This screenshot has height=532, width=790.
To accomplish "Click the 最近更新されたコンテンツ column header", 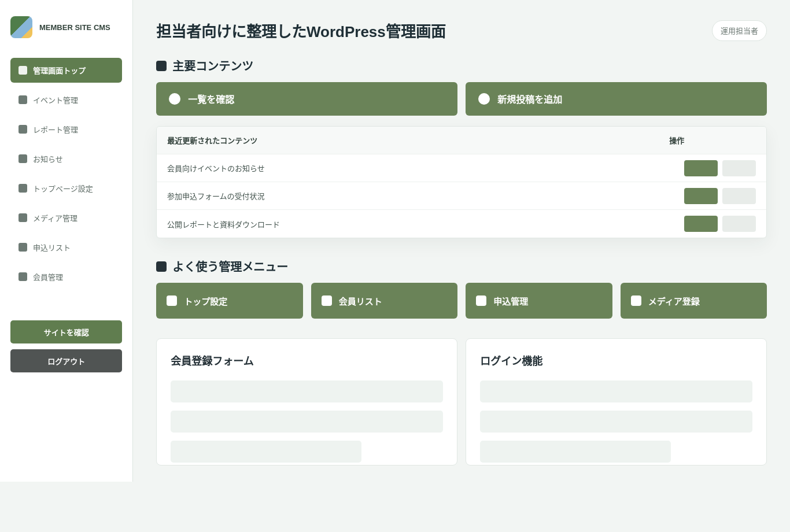I will click(x=212, y=141).
